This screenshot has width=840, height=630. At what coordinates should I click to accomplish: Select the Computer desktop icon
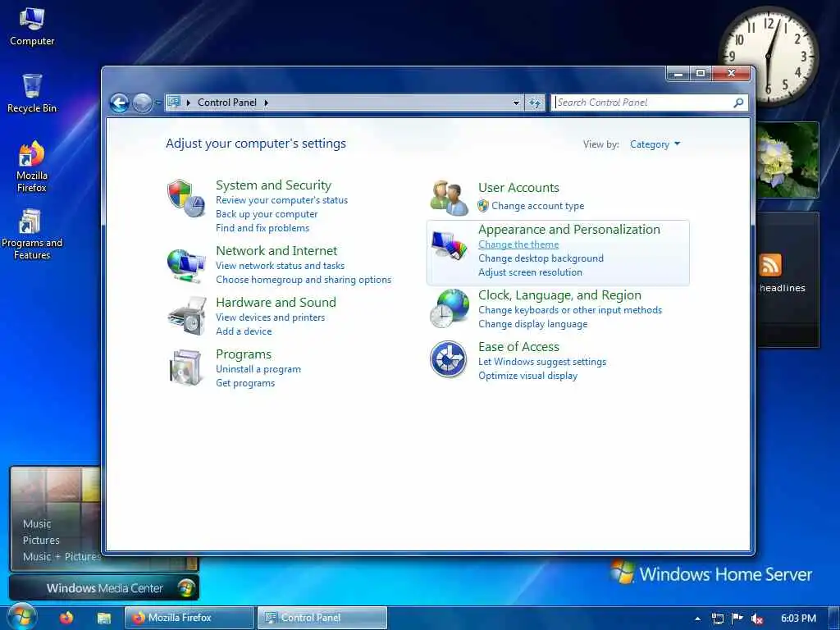[x=32, y=27]
